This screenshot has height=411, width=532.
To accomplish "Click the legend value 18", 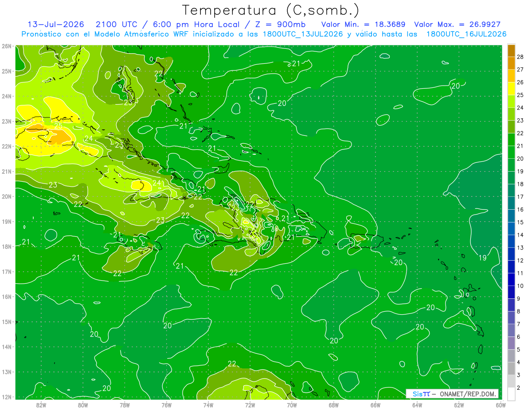I will click(x=520, y=184).
